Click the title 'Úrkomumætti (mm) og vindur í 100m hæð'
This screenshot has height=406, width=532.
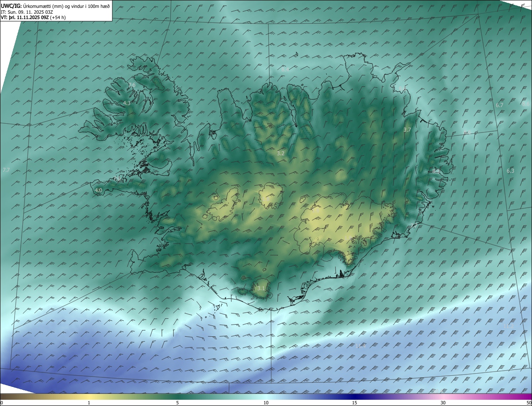(x=66, y=6)
